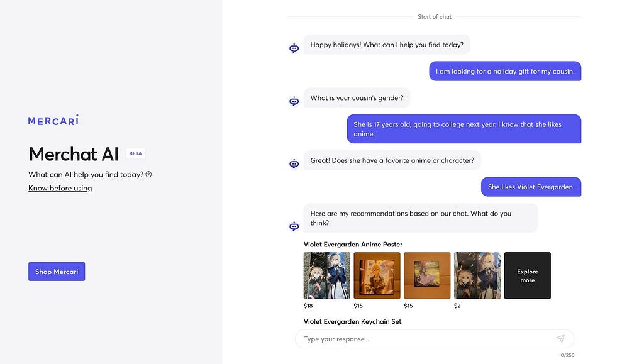The width and height of the screenshot is (644, 364).
Task: Click Explore more poster tile
Action: [x=528, y=275]
